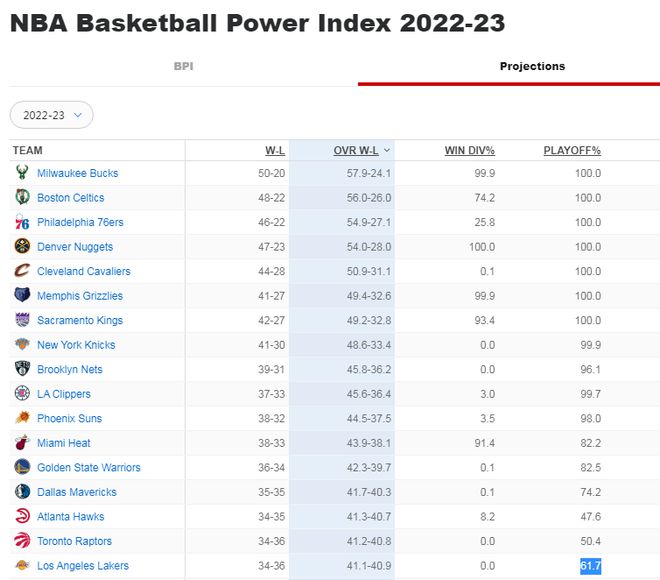Switch to the BPI tab
This screenshot has height=580, width=660.
pyautogui.click(x=184, y=66)
